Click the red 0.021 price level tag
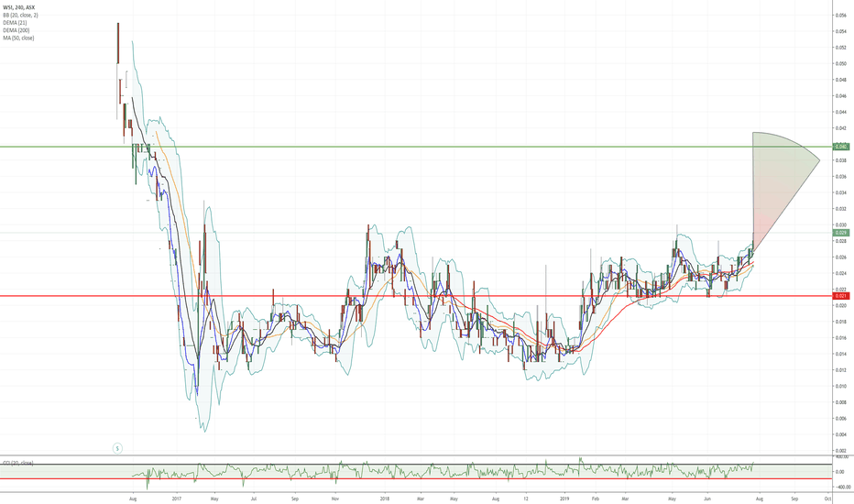Screen dimensions: 854x504 coord(841,296)
